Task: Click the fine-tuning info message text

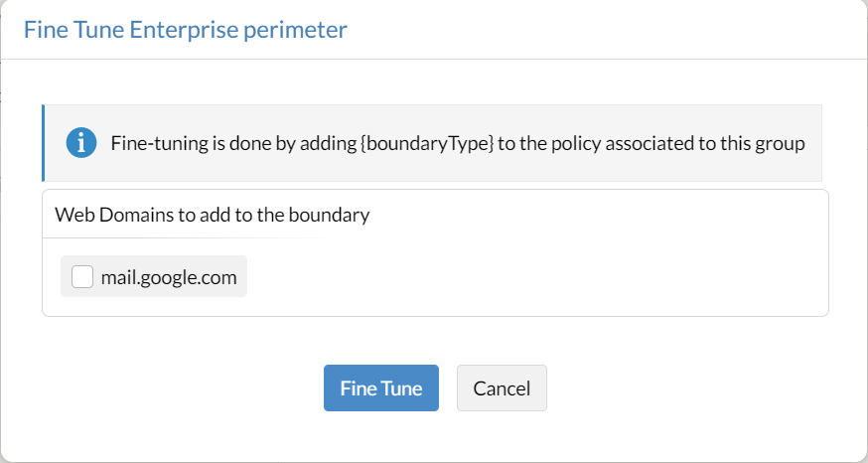Action: click(x=457, y=143)
